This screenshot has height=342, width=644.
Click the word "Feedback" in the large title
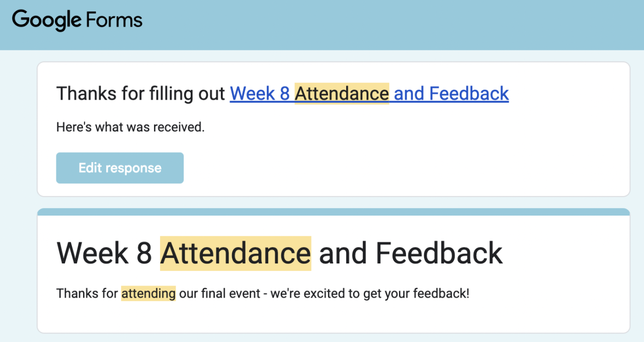pos(439,253)
